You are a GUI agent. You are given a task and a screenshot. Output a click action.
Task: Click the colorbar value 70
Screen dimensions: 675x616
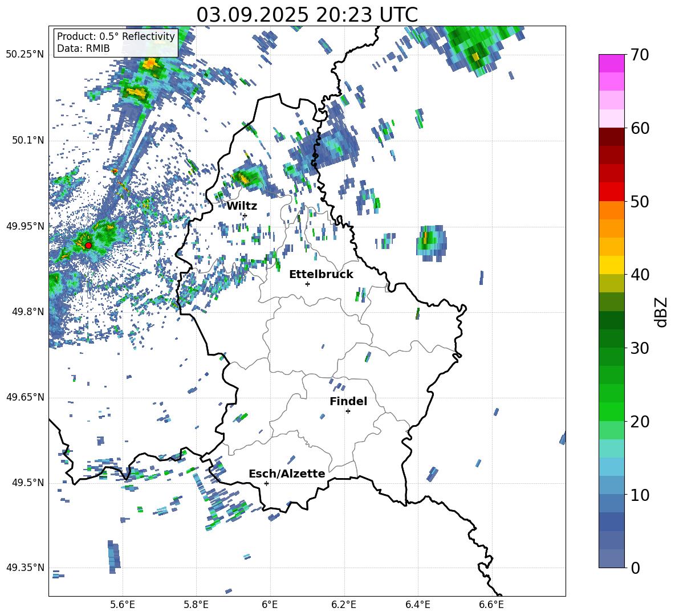click(640, 55)
